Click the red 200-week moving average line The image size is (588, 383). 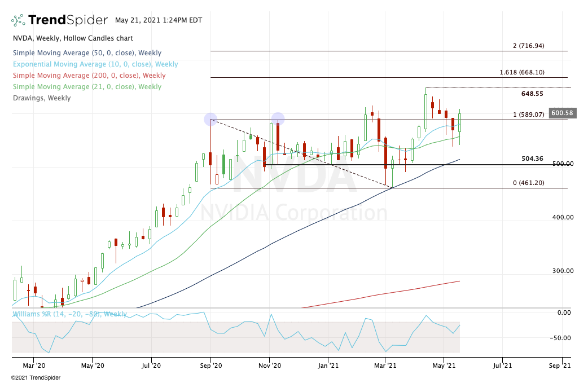pyautogui.click(x=381, y=294)
